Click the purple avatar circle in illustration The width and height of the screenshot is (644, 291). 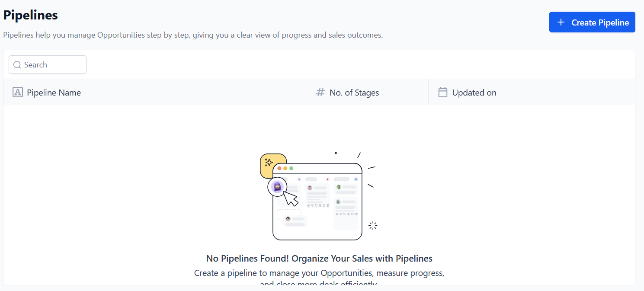click(x=277, y=187)
